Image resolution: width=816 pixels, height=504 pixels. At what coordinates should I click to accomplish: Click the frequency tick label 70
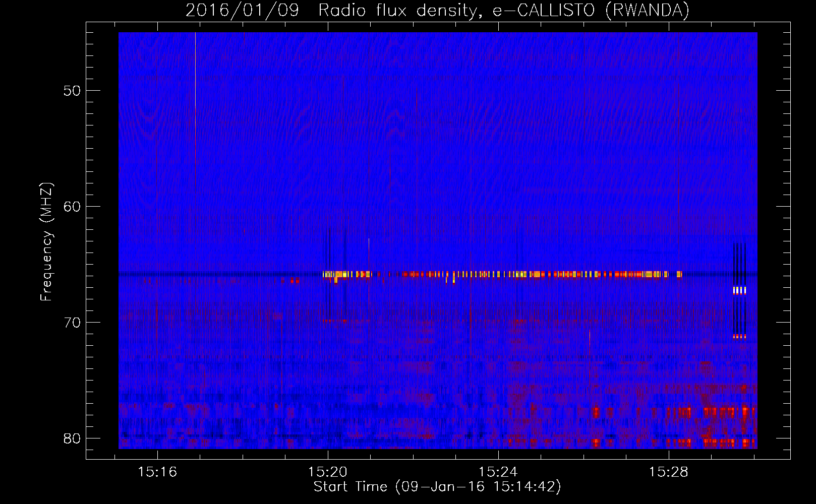pyautogui.click(x=72, y=323)
